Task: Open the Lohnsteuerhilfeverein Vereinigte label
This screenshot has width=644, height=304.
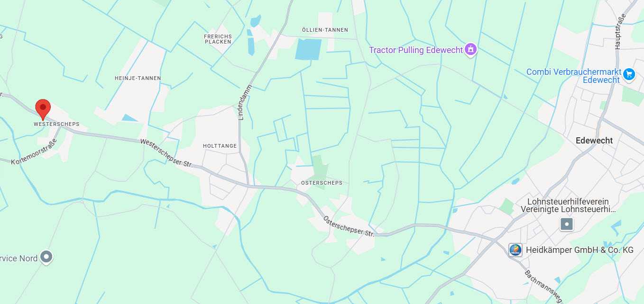Action: tap(568, 206)
